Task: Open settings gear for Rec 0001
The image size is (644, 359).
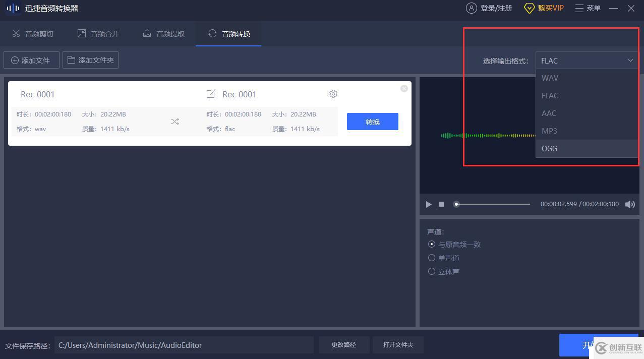Action: (333, 94)
